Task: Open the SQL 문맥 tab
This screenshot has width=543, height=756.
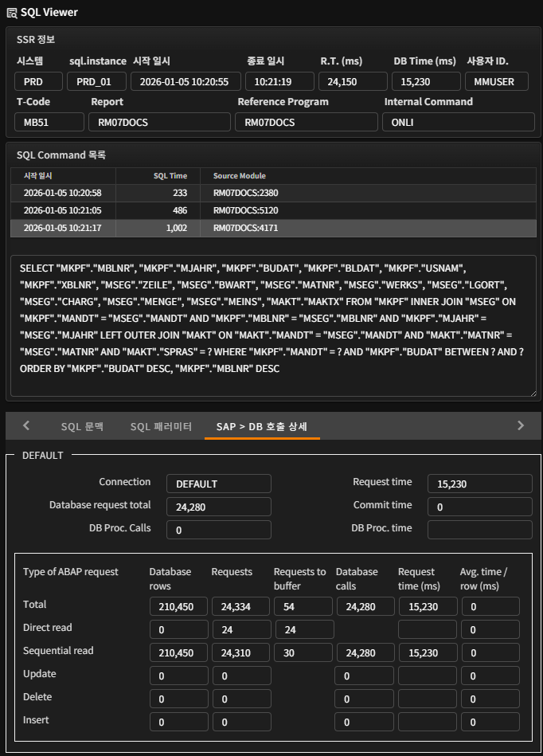Action: [82, 426]
